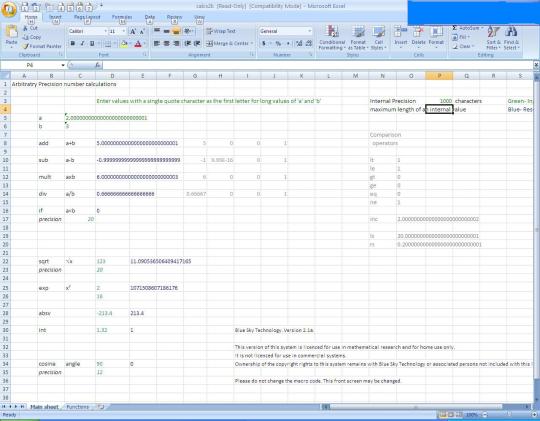Toggle Underline formatting
This screenshot has height=421, width=540.
pos(92,43)
